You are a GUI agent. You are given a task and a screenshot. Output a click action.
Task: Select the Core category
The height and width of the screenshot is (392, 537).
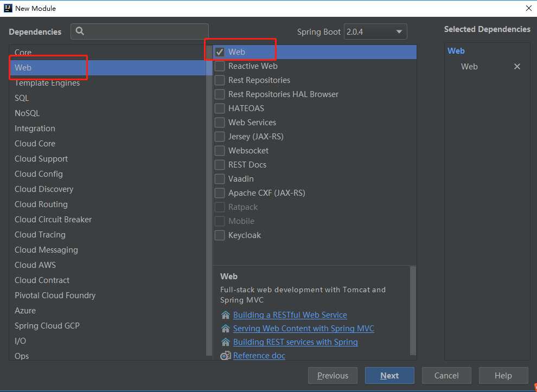[x=107, y=53]
